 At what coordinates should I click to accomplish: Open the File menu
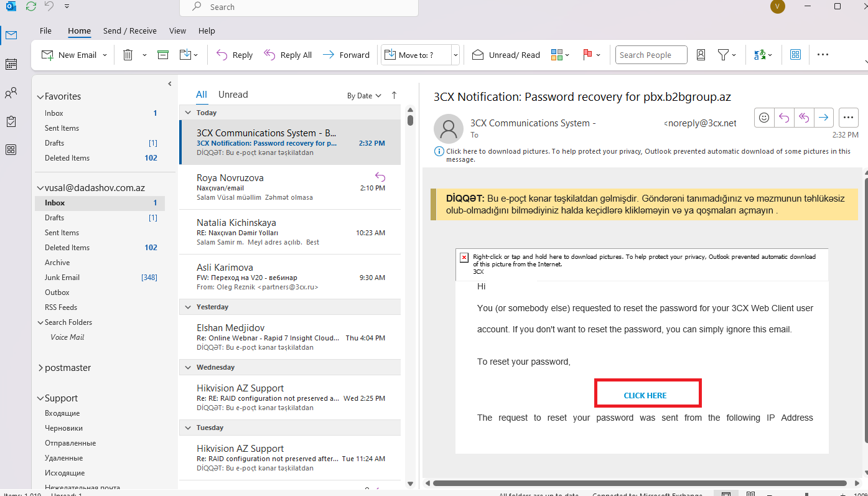(45, 30)
